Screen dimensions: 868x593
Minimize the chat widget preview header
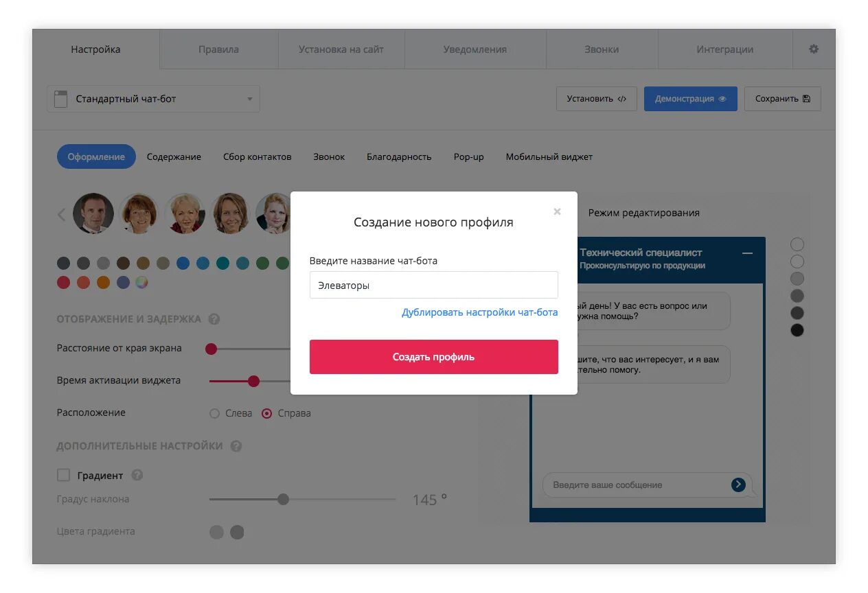[748, 253]
